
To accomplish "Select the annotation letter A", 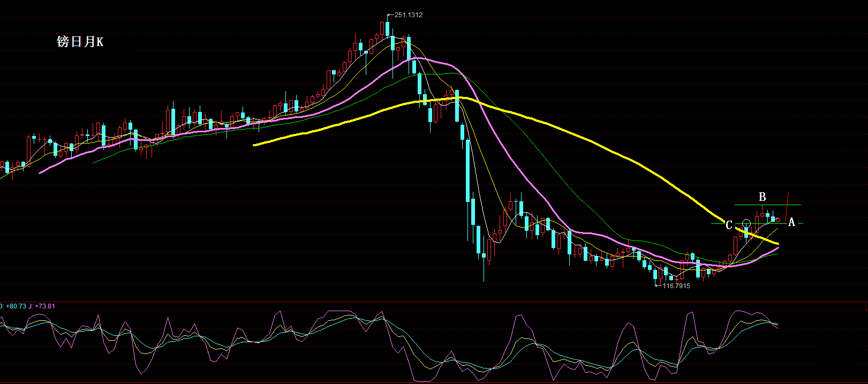I will 791,222.
